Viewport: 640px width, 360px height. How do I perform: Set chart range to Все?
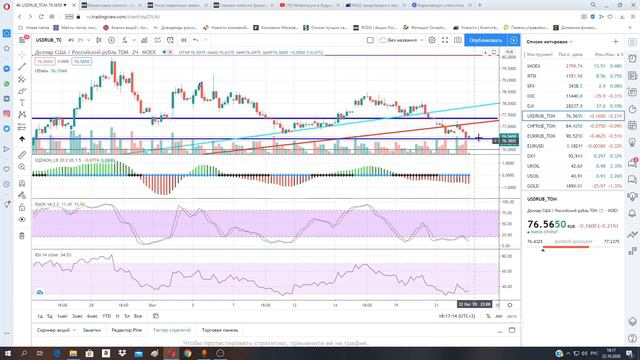[x=138, y=316]
